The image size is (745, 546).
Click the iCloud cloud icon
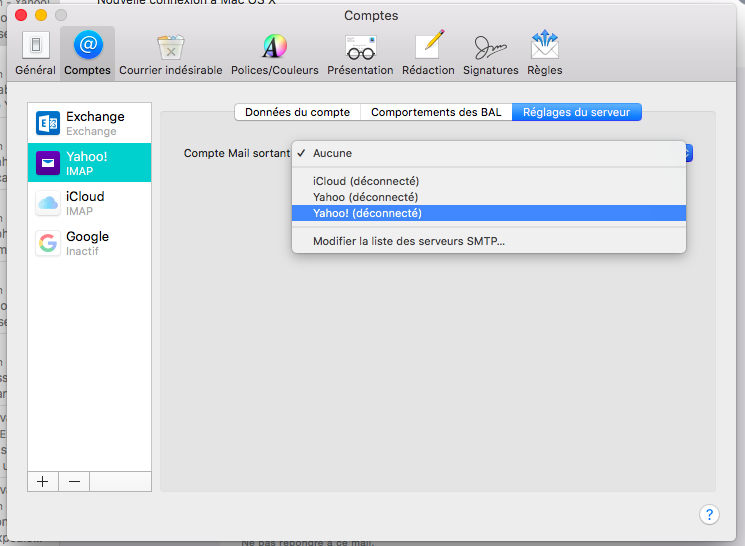pos(48,203)
